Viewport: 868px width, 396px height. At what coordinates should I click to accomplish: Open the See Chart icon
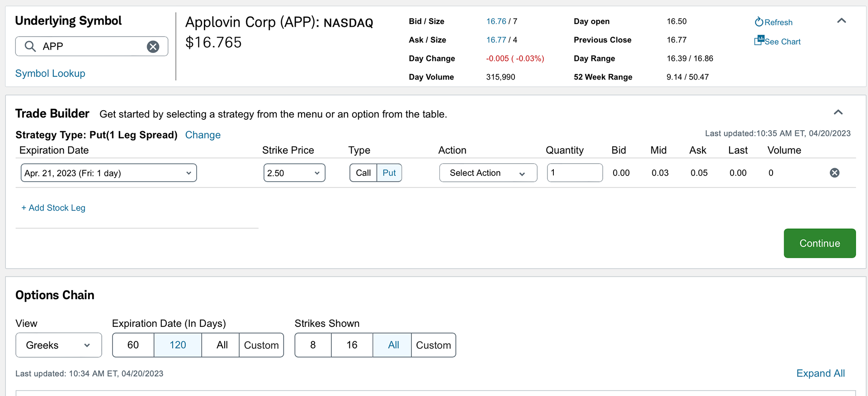click(x=759, y=41)
